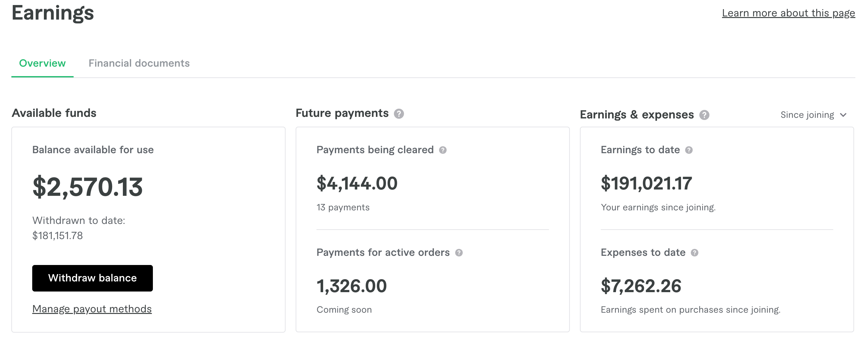Click the chevron arrow next to Since joining

tap(843, 115)
